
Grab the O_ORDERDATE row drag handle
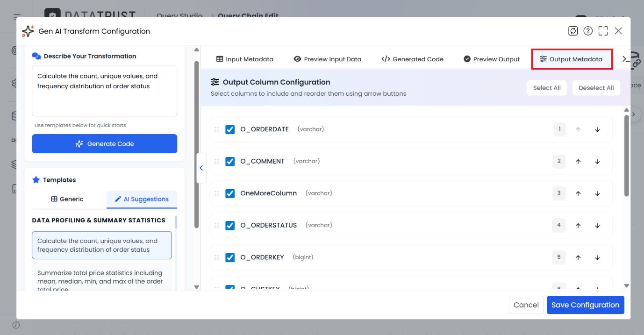(216, 129)
